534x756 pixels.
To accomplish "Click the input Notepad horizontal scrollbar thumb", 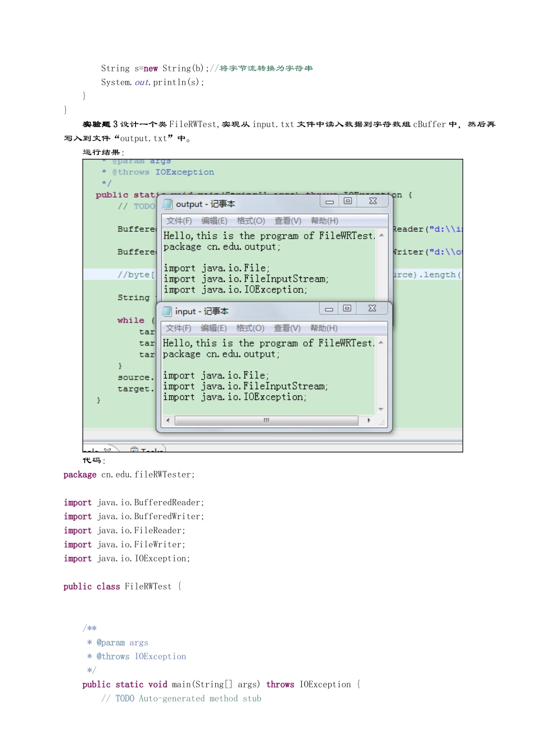I will (266, 420).
